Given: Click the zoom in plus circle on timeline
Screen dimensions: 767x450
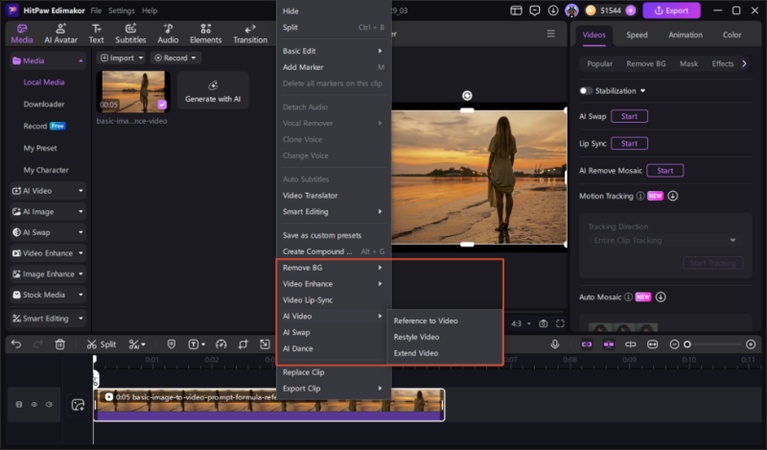Looking at the screenshot, I should click(751, 344).
